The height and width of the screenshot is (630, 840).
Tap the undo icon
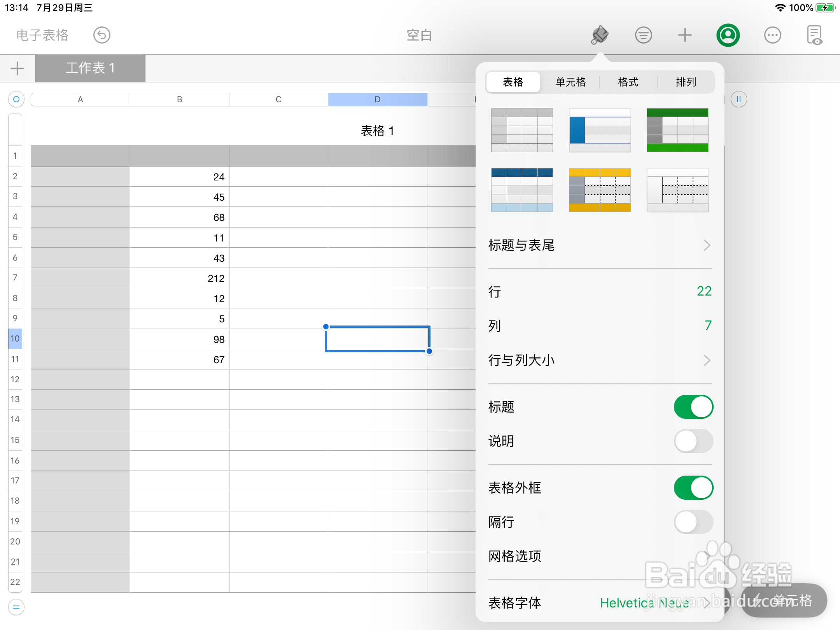pos(101,35)
